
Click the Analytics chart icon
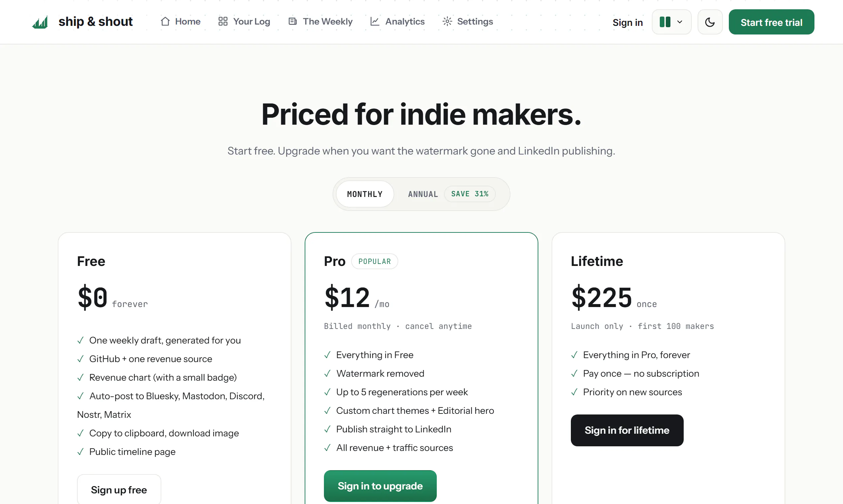(x=375, y=22)
